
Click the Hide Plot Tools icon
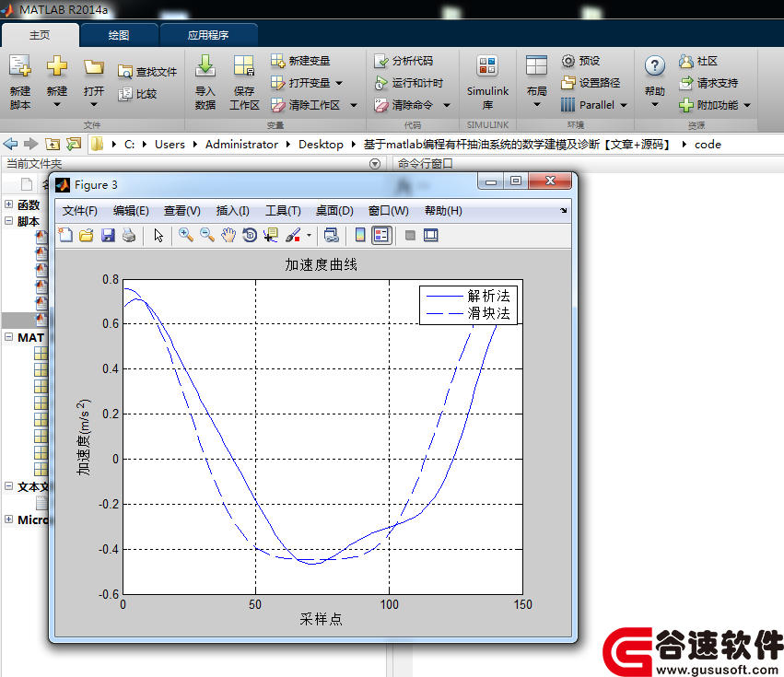pyautogui.click(x=410, y=235)
